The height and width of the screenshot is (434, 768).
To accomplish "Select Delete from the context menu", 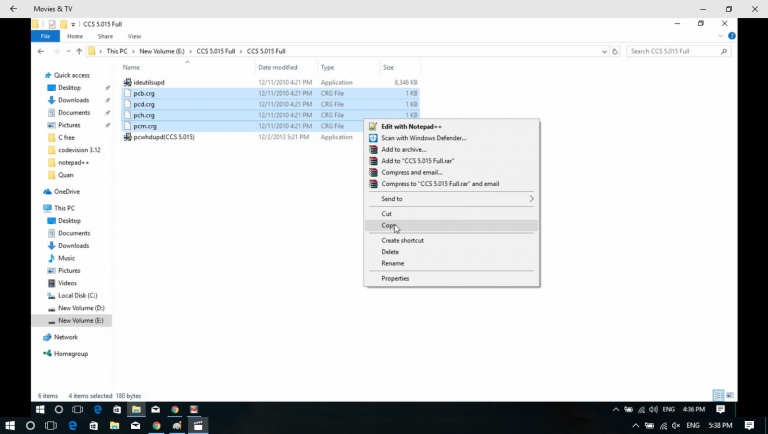I will pyautogui.click(x=390, y=252).
